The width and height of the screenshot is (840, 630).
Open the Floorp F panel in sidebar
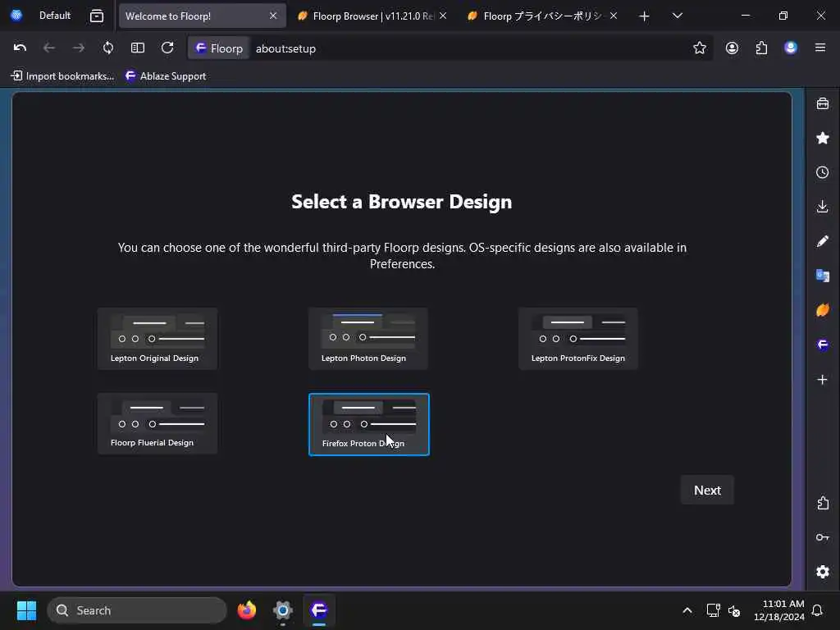tap(822, 345)
